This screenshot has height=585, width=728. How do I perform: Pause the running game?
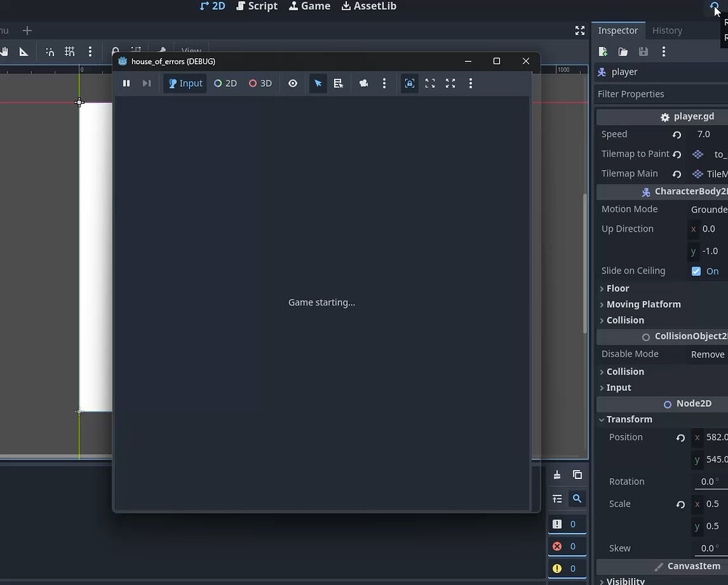coord(126,83)
